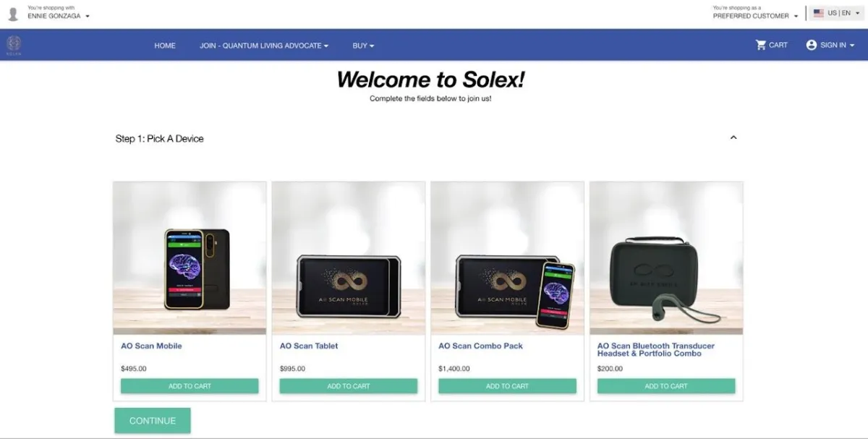Screen dimensions: 868x439
Task: Collapse the Step 1 Pick A Device section
Action: pyautogui.click(x=733, y=137)
